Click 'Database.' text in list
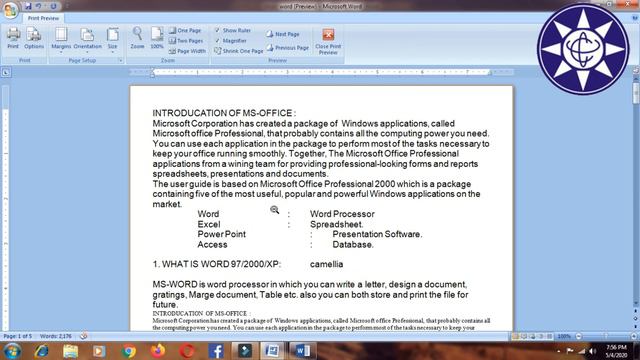The image size is (640, 360). [x=353, y=244]
